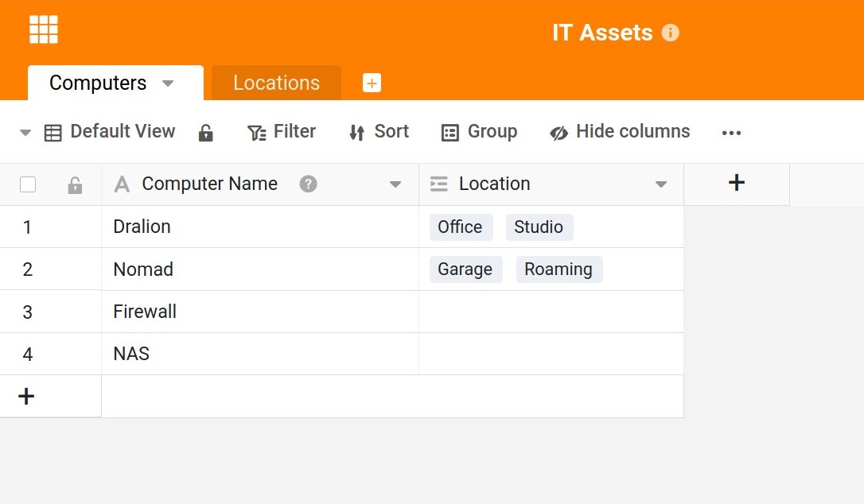Screen dimensions: 864x504
Task: Expand the Computers tab dropdown arrow
Action: click(168, 83)
